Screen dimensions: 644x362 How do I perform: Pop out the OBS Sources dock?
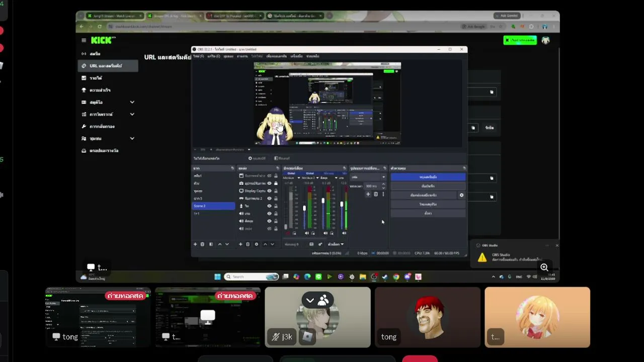point(277,168)
